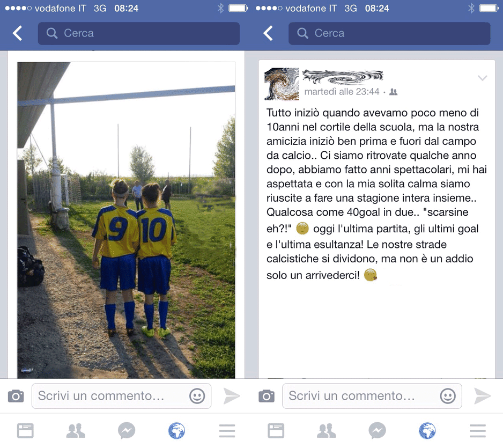Open the More menu on right screen
The height and width of the screenshot is (448, 503).
[478, 431]
